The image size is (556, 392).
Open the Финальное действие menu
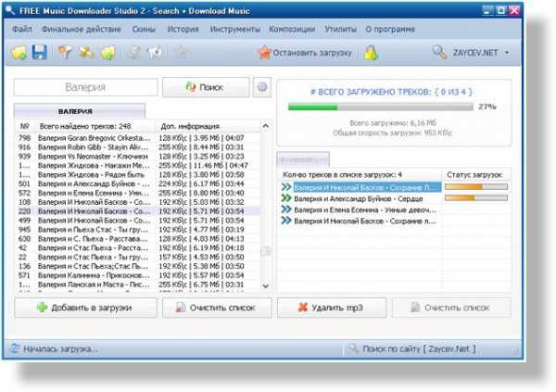tap(82, 29)
